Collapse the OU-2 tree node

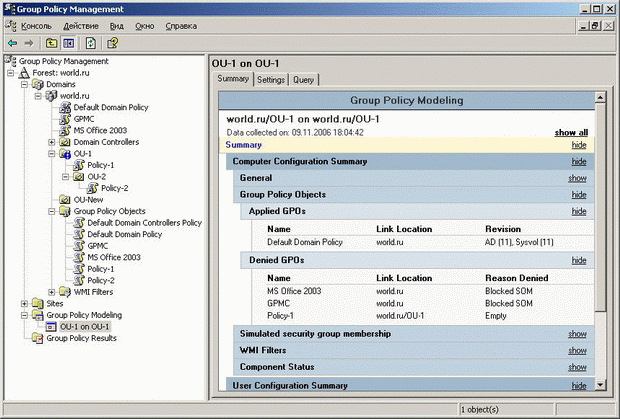point(65,176)
